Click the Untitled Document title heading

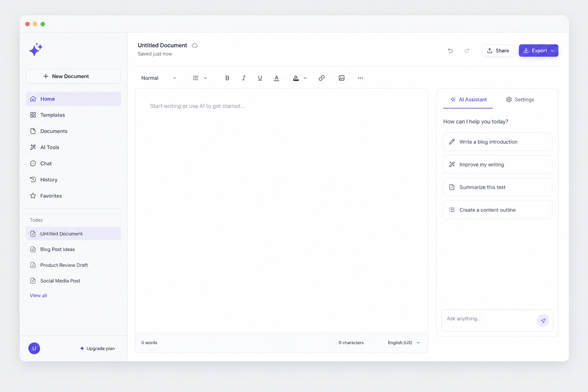pos(162,45)
